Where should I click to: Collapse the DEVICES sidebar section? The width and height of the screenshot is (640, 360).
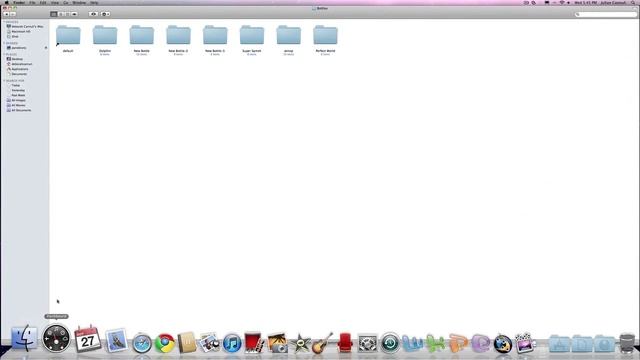[x=4, y=22]
